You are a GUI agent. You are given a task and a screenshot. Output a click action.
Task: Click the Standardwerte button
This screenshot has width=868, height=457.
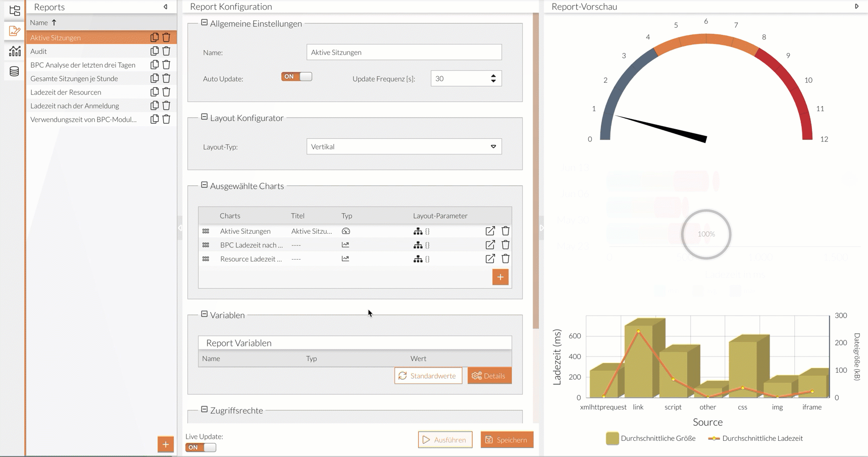[x=428, y=376]
